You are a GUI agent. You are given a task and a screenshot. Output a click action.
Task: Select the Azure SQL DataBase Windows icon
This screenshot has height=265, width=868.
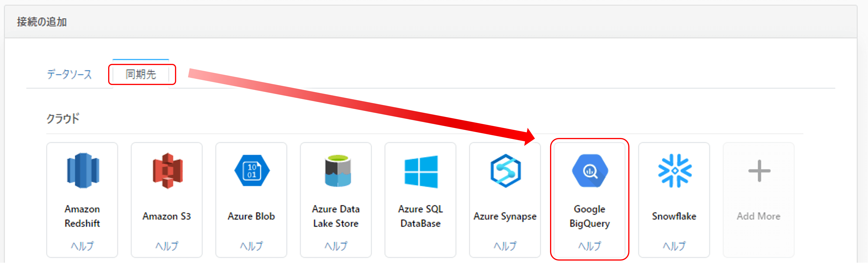[x=421, y=171]
